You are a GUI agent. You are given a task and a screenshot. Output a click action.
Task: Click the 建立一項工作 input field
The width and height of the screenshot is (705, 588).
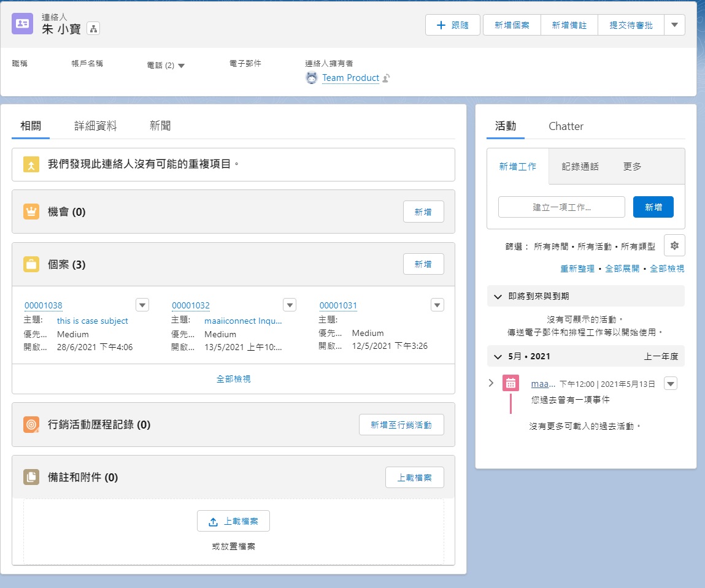click(561, 207)
